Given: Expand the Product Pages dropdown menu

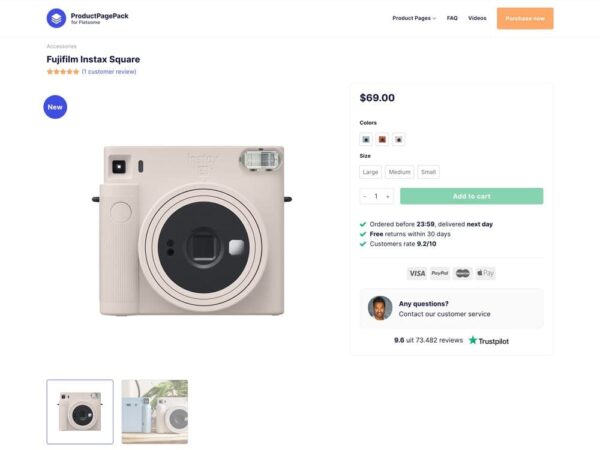Looking at the screenshot, I should pyautogui.click(x=414, y=18).
